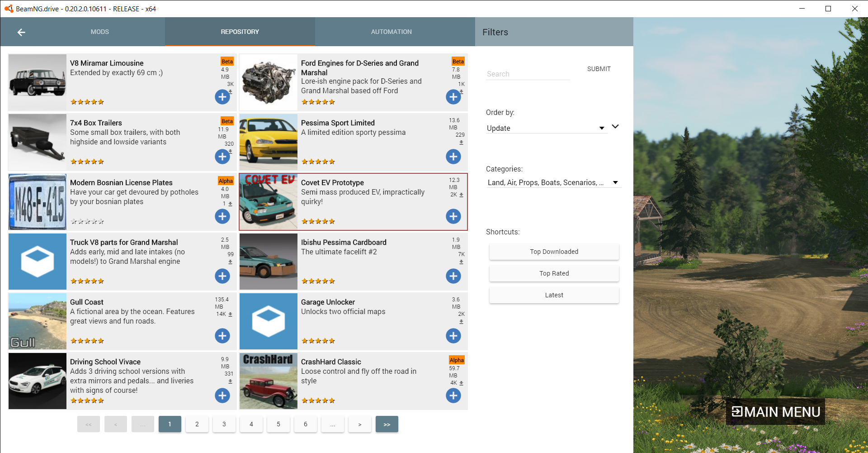Open Gull Coast map thumbnail
868x453 pixels.
(x=38, y=321)
